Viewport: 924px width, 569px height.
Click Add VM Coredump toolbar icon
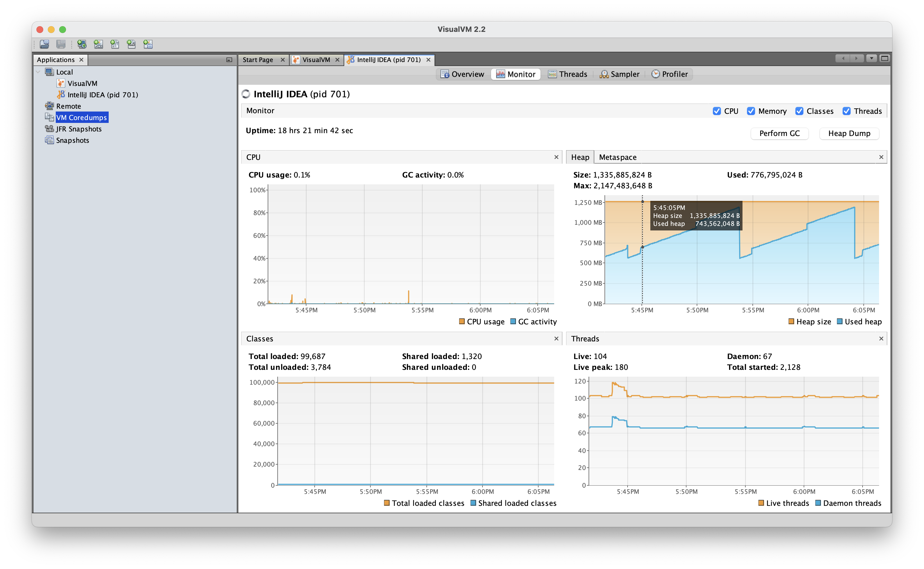pos(115,44)
